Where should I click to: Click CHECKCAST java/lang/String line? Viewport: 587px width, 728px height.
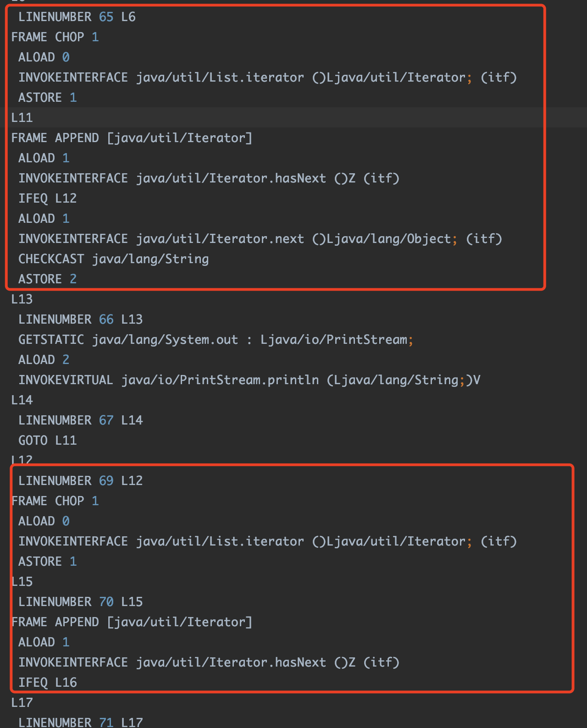point(114,259)
